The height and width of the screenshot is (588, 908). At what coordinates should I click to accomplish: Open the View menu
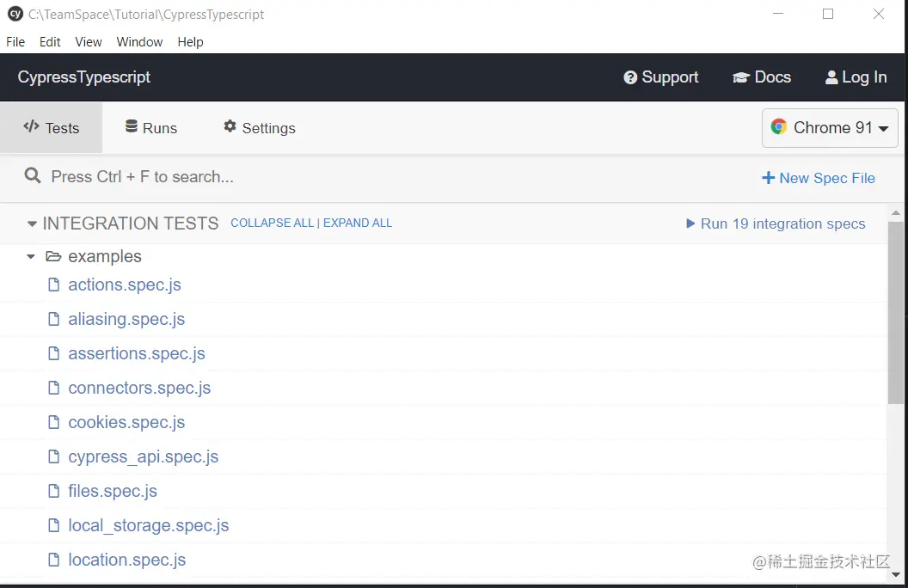89,42
